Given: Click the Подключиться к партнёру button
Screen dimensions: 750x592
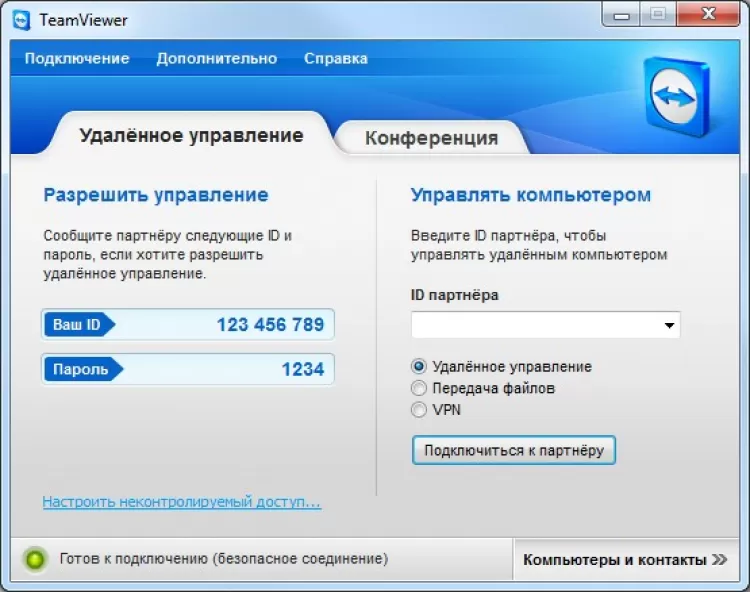Looking at the screenshot, I should (x=514, y=450).
